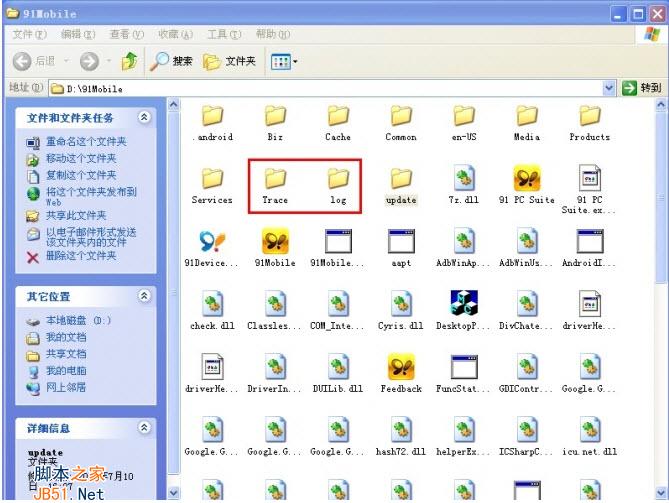This screenshot has width=669, height=503.
Task: Click 重命名这个文件夹 link
Action: click(86, 142)
